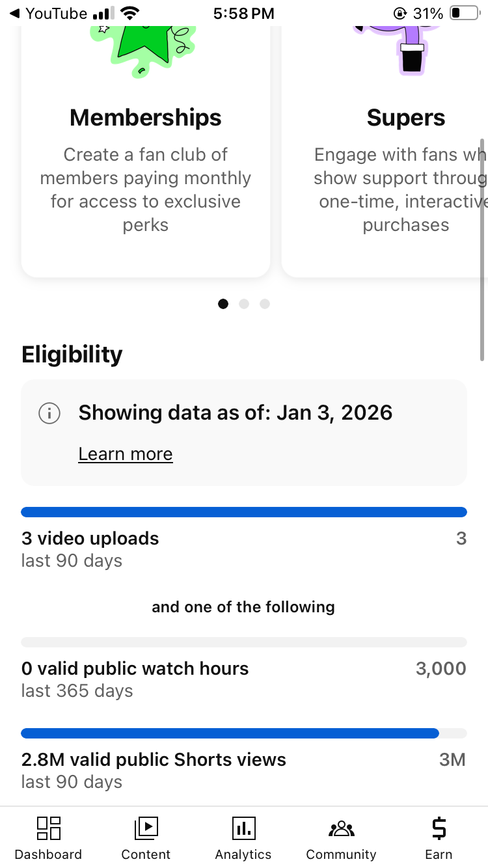Open the Memberships card
The width and height of the screenshot is (488, 868).
click(x=146, y=169)
